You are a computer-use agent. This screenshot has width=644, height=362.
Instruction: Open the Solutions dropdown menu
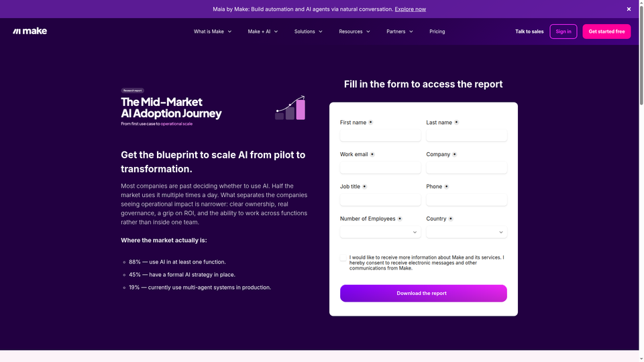(x=308, y=32)
